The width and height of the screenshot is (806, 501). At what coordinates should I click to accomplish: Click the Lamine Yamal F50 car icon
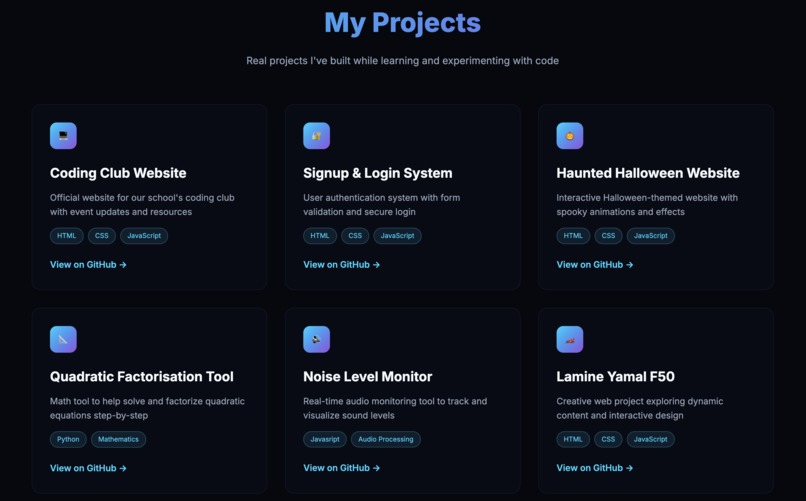tap(570, 339)
